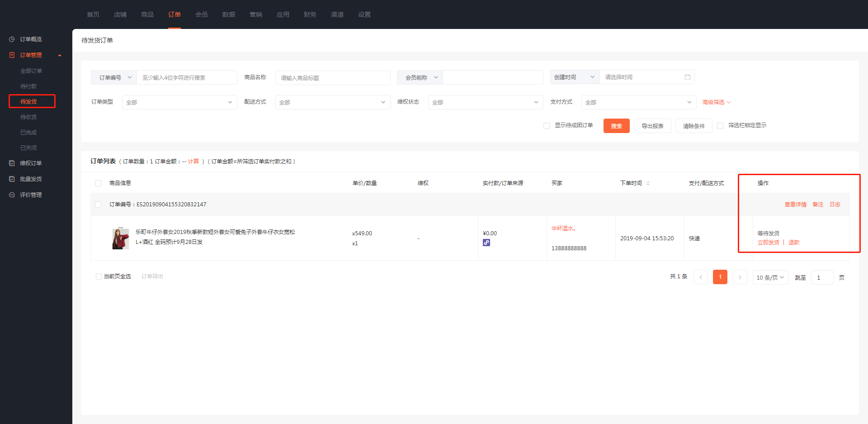Toggle the 筛选栏锁定显示 checkbox
This screenshot has width=868, height=424.
720,126
